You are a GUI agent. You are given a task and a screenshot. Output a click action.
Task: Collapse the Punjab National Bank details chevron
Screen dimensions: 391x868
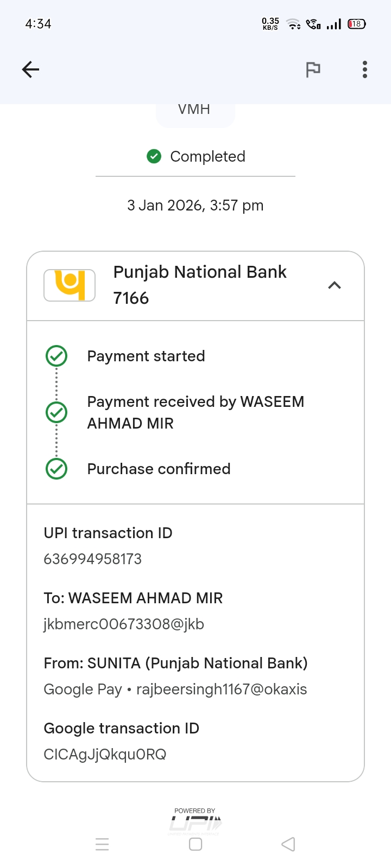point(335,285)
